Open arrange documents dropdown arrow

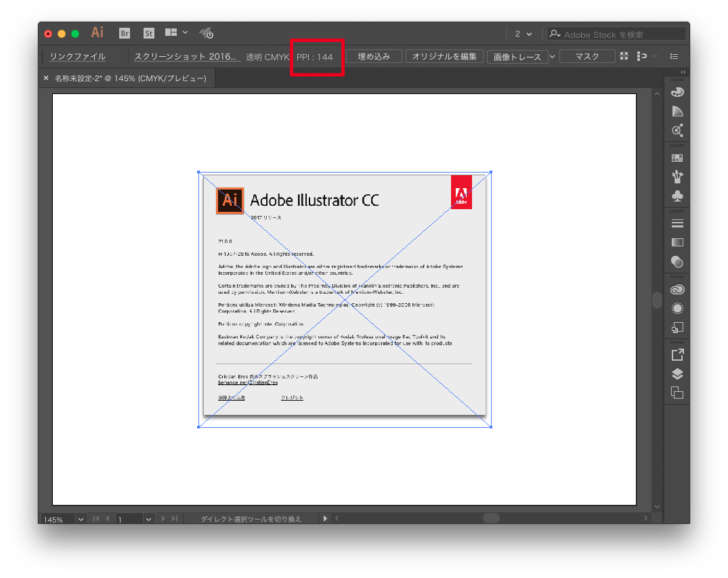pos(186,32)
